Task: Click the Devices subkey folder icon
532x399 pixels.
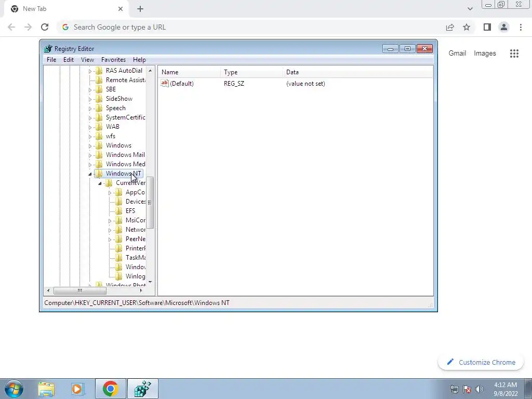Action: pyautogui.click(x=119, y=202)
